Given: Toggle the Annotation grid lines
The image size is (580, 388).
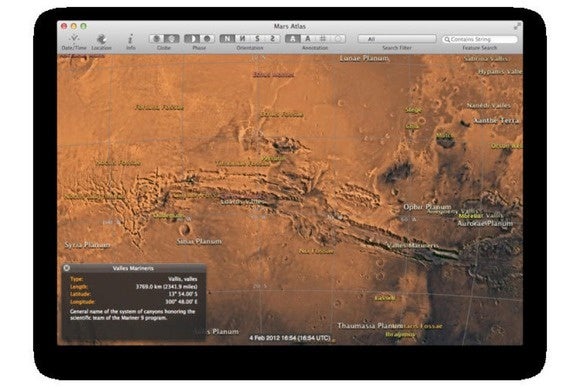Looking at the screenshot, I should click(323, 38).
